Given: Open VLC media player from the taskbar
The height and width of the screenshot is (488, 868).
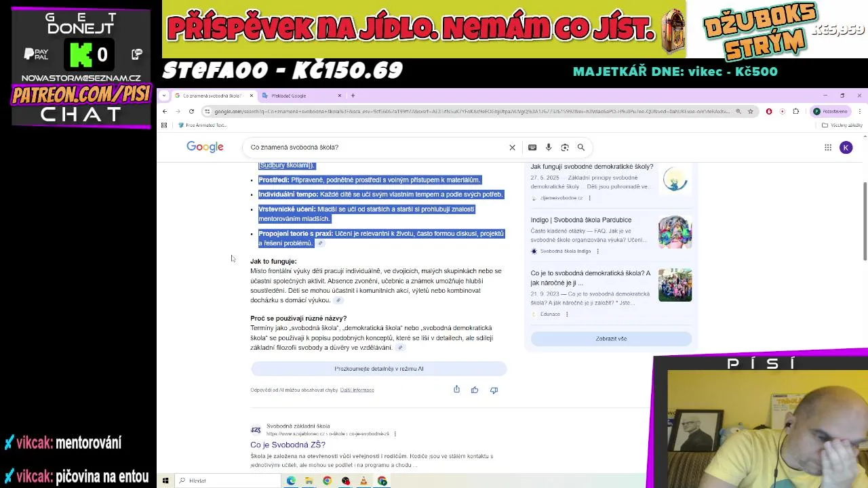Looking at the screenshot, I should pyautogui.click(x=363, y=481).
